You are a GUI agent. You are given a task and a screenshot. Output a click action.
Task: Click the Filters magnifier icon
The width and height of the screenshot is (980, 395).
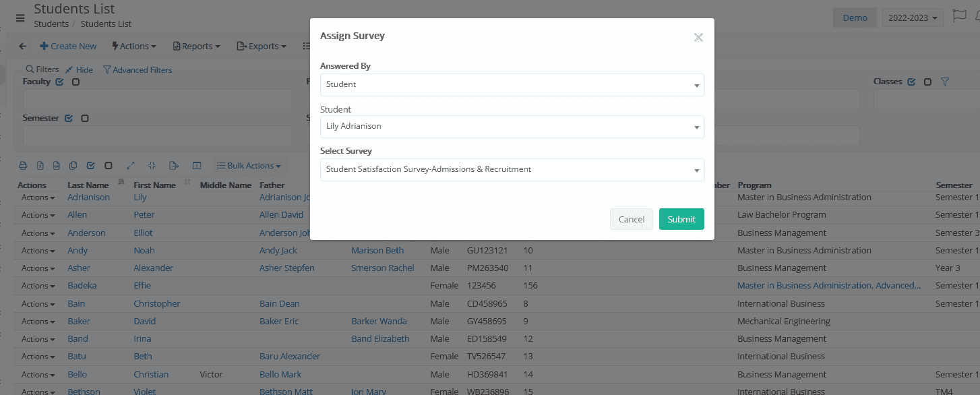point(30,69)
